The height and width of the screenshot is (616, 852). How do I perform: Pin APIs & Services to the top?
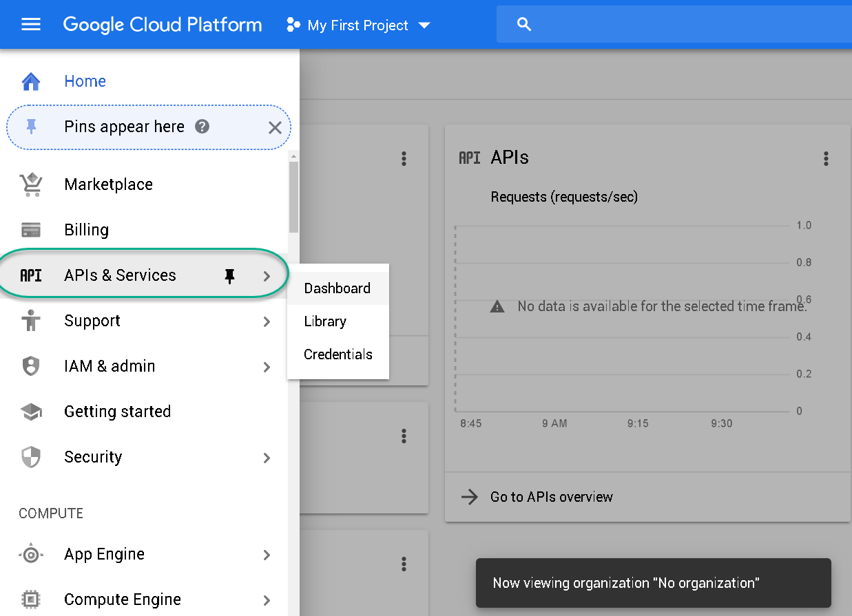click(x=230, y=276)
